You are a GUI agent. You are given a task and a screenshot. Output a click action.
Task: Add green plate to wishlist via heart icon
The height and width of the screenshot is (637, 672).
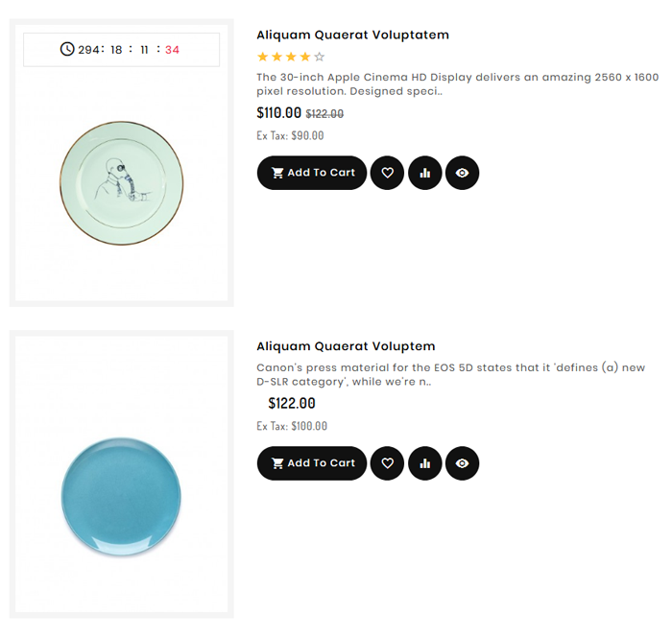387,173
